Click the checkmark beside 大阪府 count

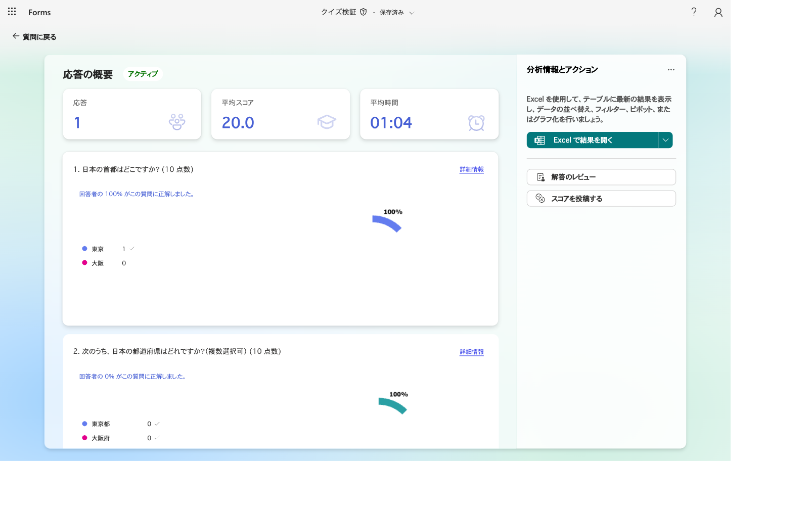point(157,438)
